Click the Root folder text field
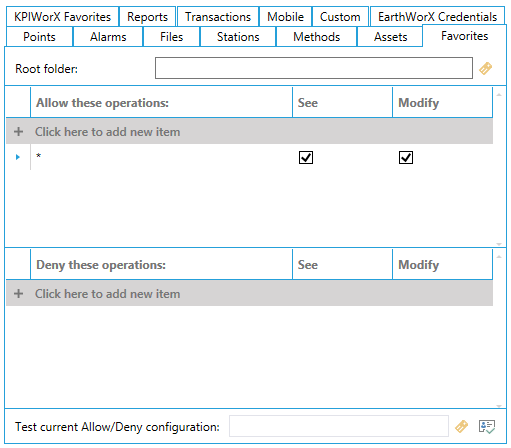Image resolution: width=511 pixels, height=448 pixels. [314, 68]
